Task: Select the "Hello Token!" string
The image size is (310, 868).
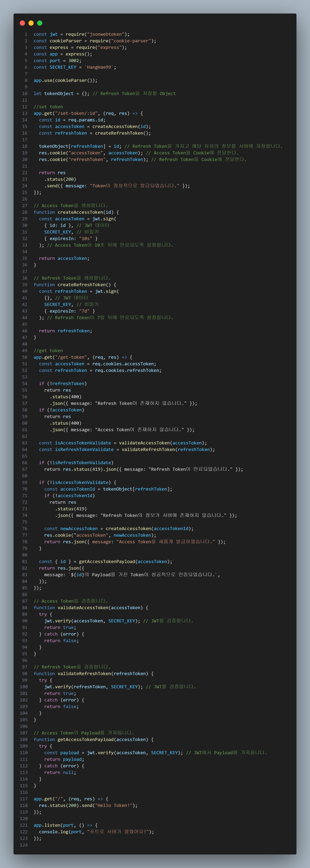Action: (114, 806)
